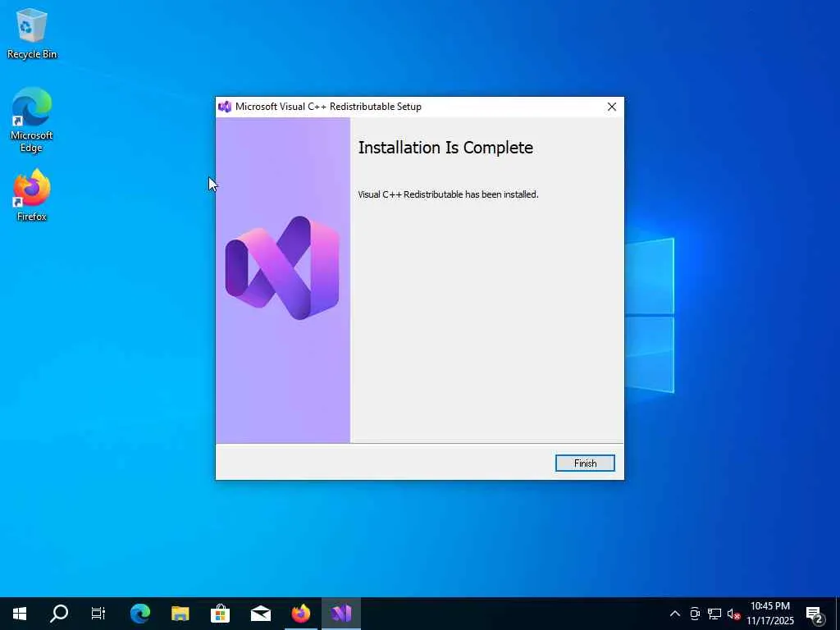Click the Show Desktop strip at the taskbar edge

click(838, 614)
